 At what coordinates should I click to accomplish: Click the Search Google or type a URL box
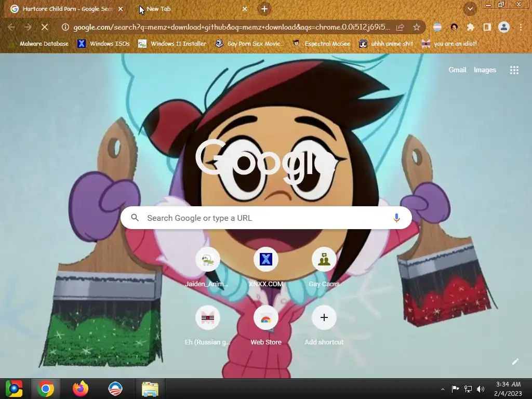tap(266, 218)
